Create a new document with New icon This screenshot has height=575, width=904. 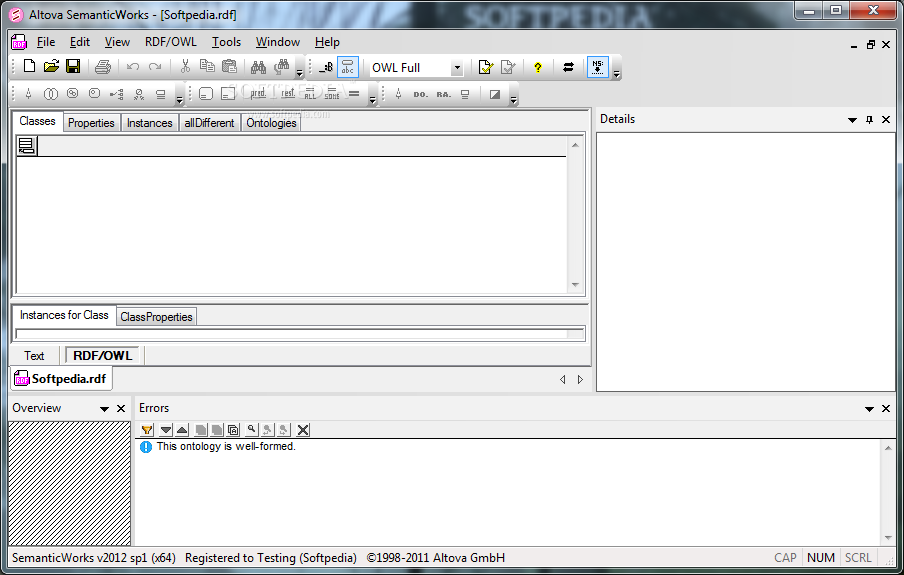[29, 66]
